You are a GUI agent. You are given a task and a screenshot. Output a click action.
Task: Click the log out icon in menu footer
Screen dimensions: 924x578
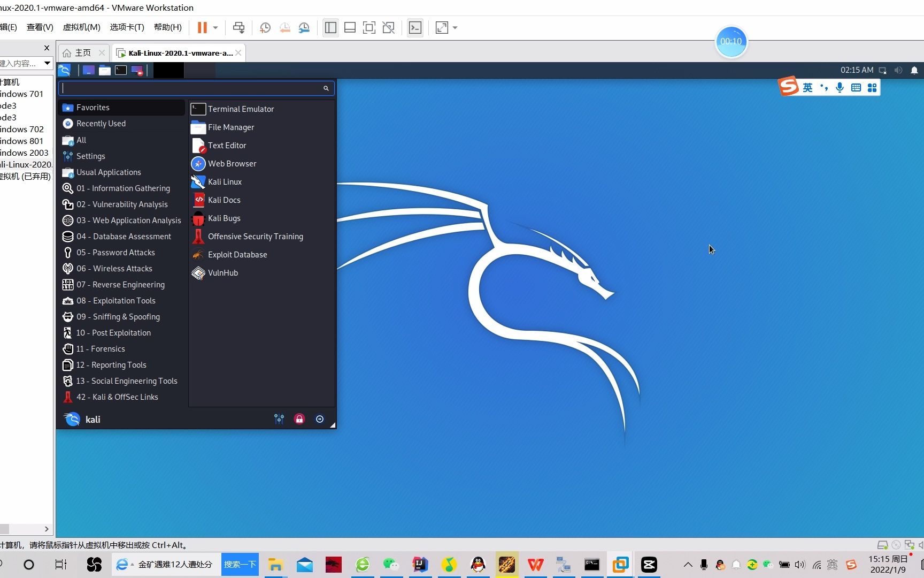click(x=320, y=419)
